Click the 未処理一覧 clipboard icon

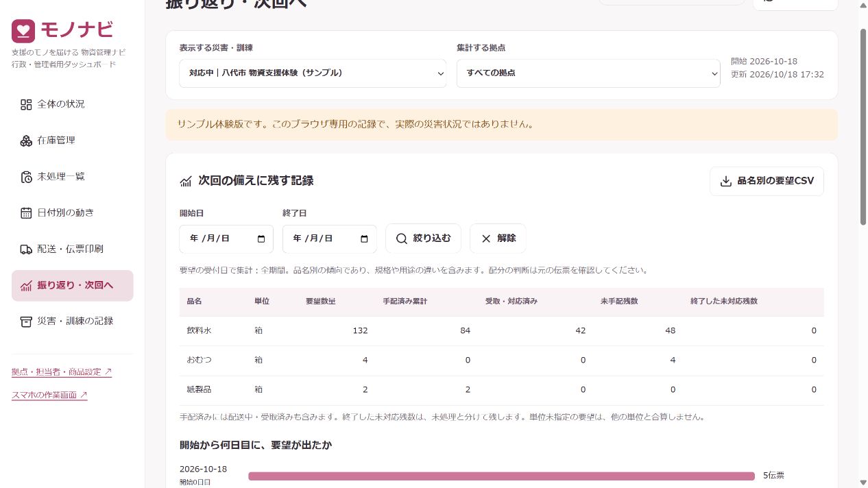click(26, 177)
